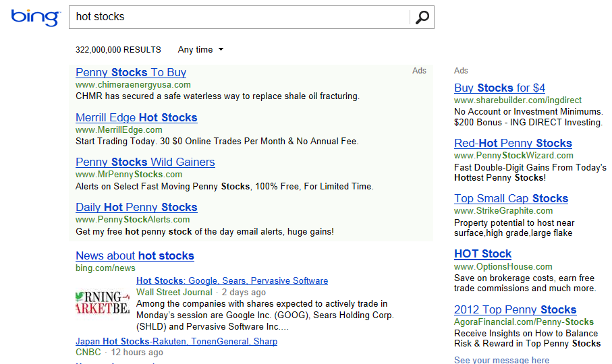Open Penny Stocks To Buy ad link
Image resolution: width=612 pixels, height=364 pixels.
tap(131, 73)
